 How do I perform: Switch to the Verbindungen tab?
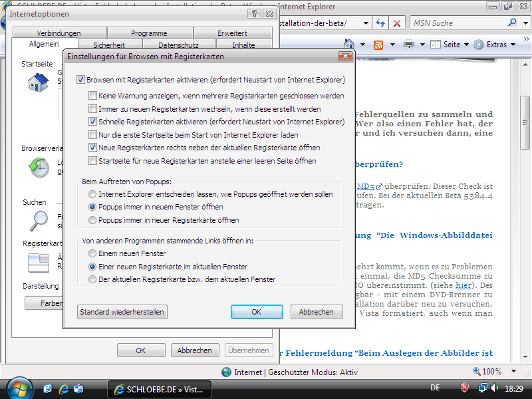point(59,33)
